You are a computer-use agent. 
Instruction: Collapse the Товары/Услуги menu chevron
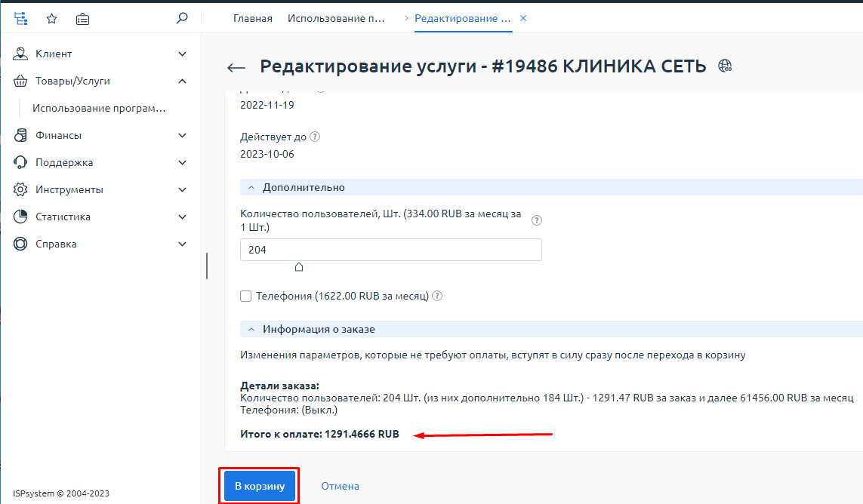pos(182,81)
